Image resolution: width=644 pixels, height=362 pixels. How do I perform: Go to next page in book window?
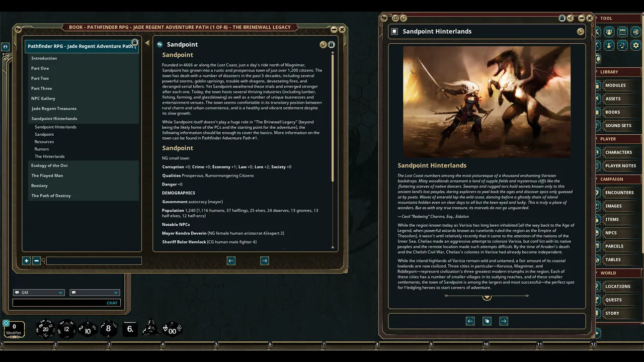click(265, 260)
